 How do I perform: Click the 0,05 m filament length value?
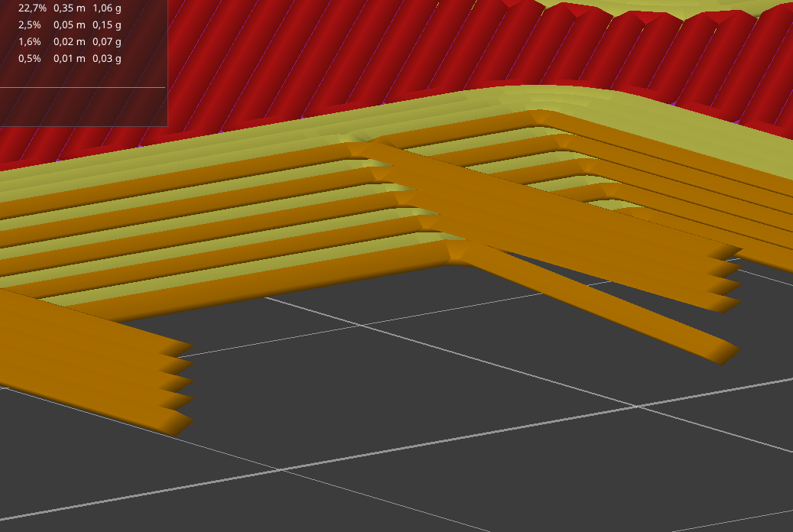[70, 24]
